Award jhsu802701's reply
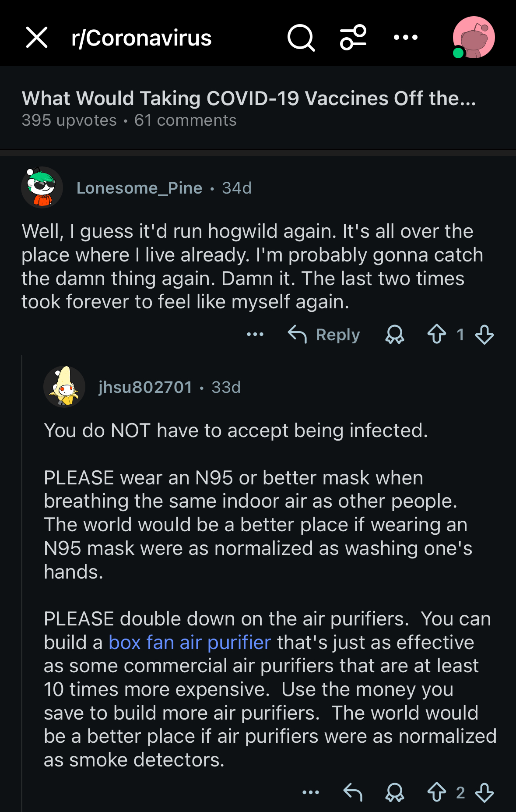The width and height of the screenshot is (516, 812). pyautogui.click(x=394, y=792)
